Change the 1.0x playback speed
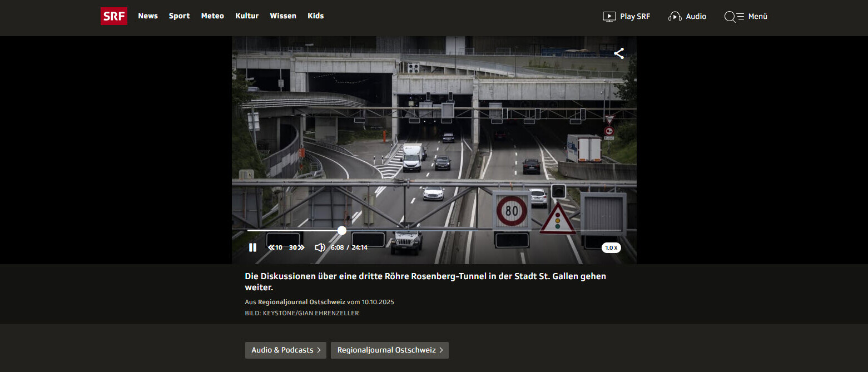Viewport: 868px width, 372px height. tap(611, 248)
